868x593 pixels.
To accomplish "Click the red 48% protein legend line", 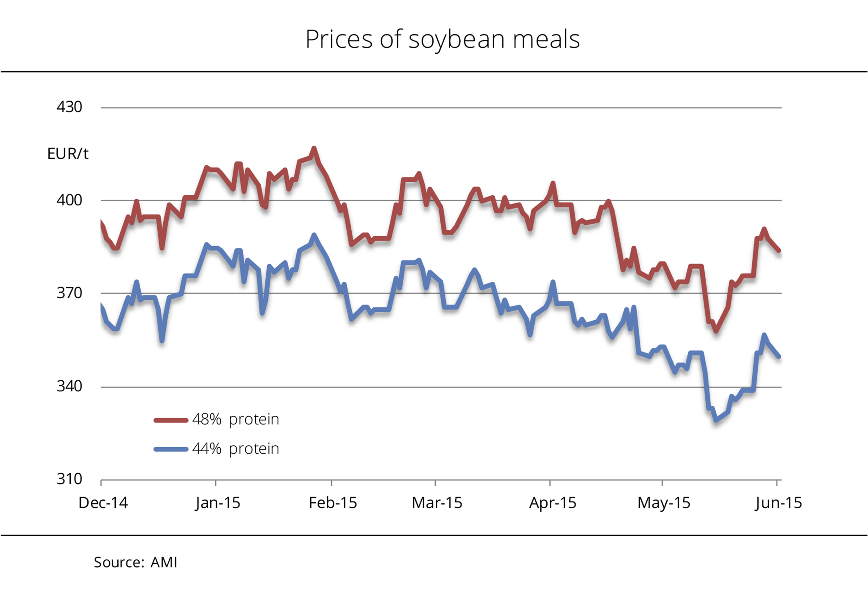I will 171,420.
